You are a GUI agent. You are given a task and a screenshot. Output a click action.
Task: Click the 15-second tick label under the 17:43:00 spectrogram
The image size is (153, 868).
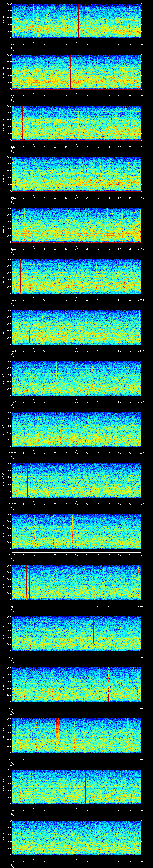[44, 657]
